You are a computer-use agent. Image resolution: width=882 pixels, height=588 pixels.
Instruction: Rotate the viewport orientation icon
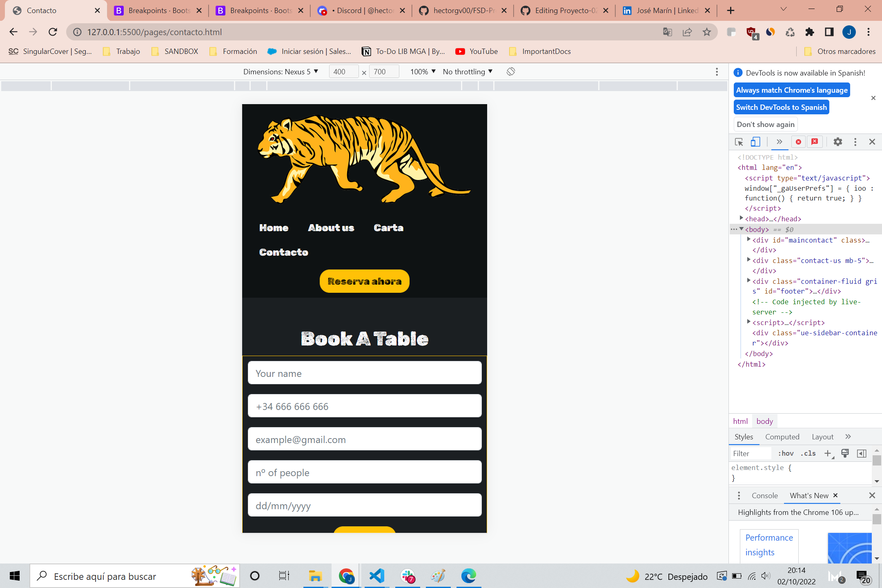pos(510,71)
